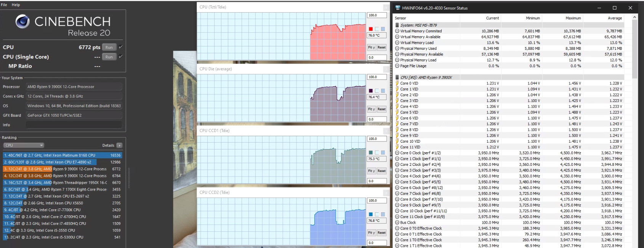The height and width of the screenshot is (248, 644).
Task: Click the Cinebench sphere logo
Action: point(22,22)
